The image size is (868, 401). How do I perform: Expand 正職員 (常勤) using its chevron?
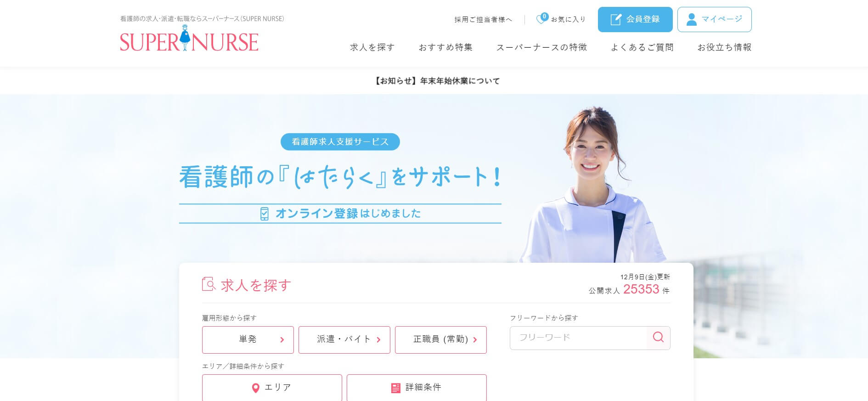475,340
